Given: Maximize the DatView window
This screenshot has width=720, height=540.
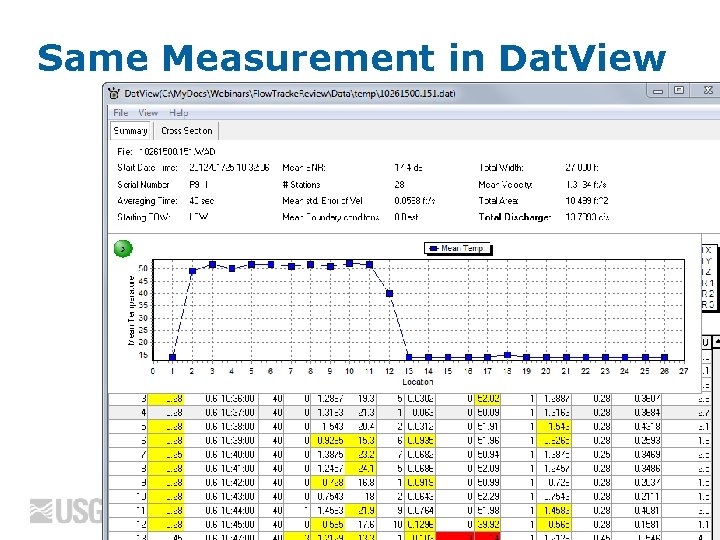Looking at the screenshot, I should [679, 90].
